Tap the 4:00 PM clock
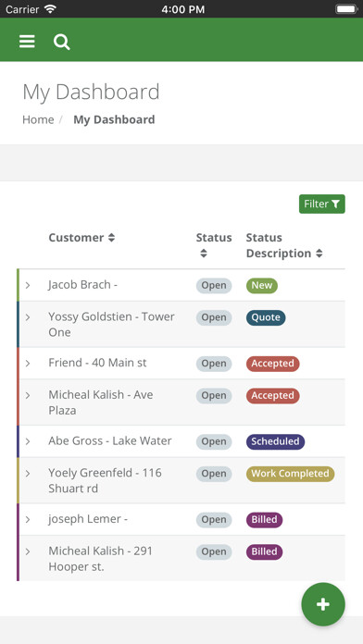This screenshot has height=644, width=363. tap(183, 9)
